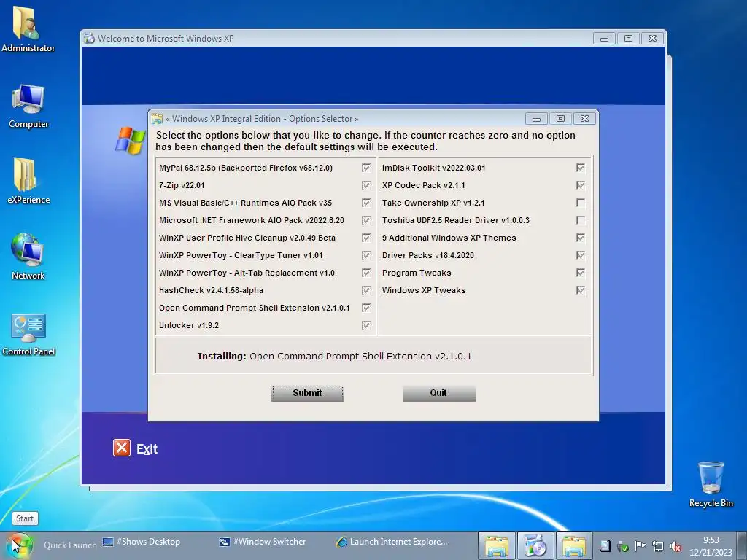Select the installer disc taskbar button
747x560 pixels.
[x=535, y=545]
